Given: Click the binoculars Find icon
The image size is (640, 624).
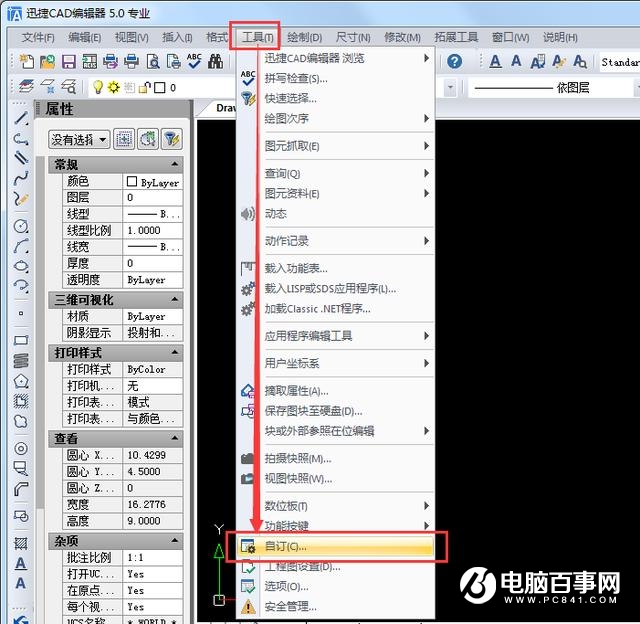Looking at the screenshot, I should 216,62.
